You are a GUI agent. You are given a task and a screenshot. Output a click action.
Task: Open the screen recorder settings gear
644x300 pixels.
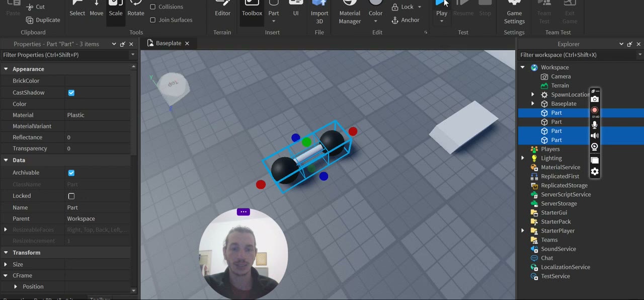click(x=595, y=172)
